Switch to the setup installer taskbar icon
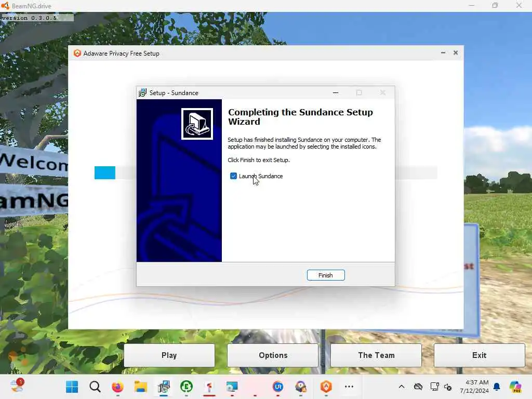This screenshot has height=399, width=532. pos(164,387)
